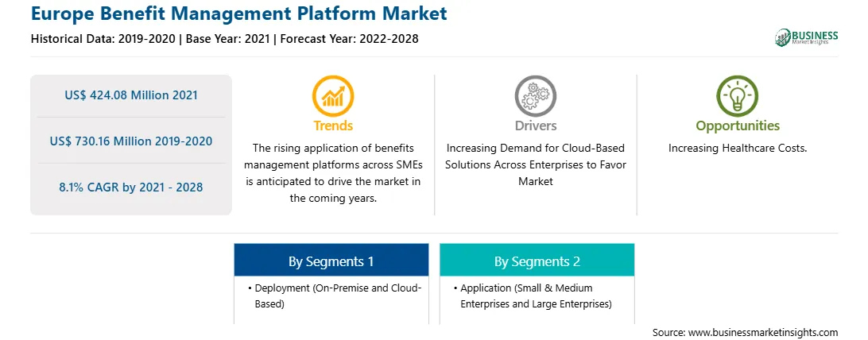Viewport: 868px width, 340px height.
Task: Click the rising application of benefits paragraph
Action: [x=333, y=173]
